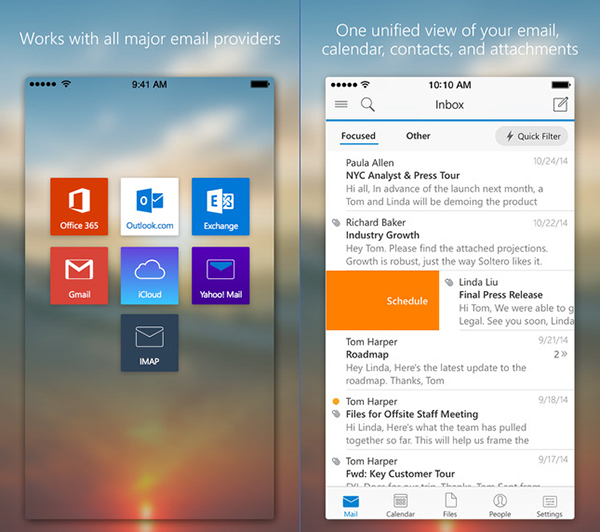The image size is (600, 532).
Task: Open the Mail tab
Action: pos(351,506)
